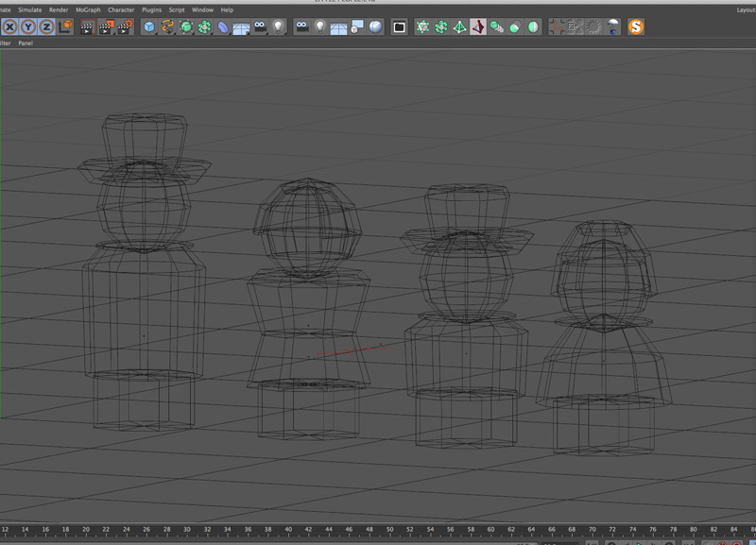The width and height of the screenshot is (756, 545).
Task: Open the Window menu
Action: (x=202, y=9)
